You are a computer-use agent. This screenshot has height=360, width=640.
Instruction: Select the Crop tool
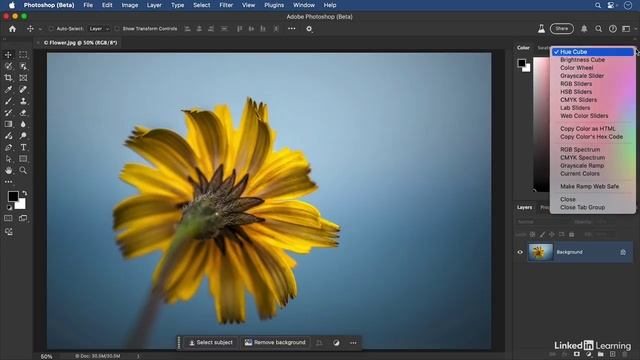click(x=8, y=78)
